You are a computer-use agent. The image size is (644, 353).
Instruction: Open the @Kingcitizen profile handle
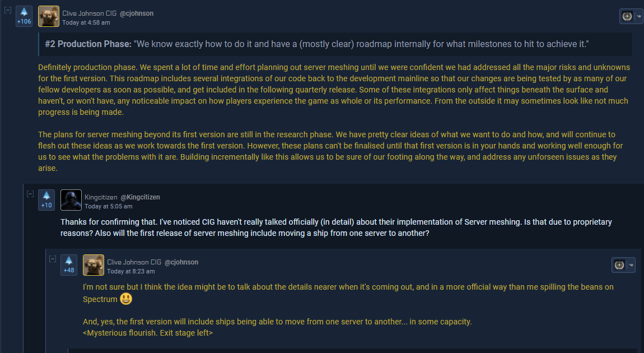(x=140, y=197)
